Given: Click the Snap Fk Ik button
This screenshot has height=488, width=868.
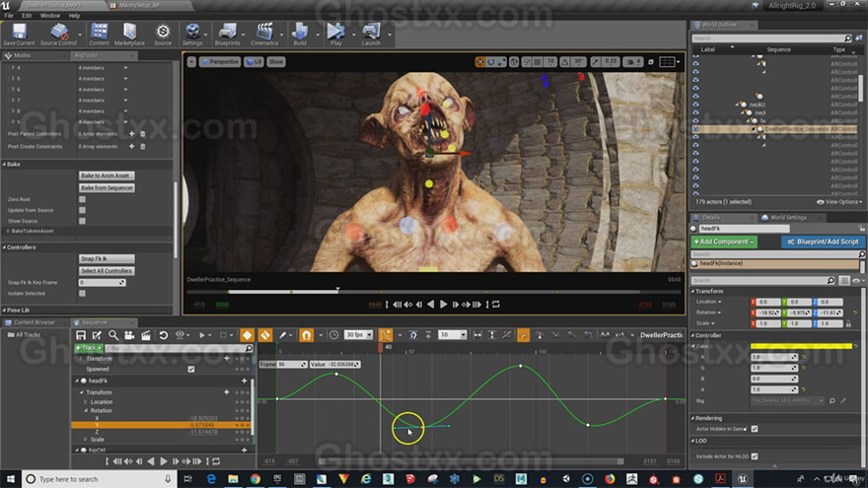Looking at the screenshot, I should [107, 259].
